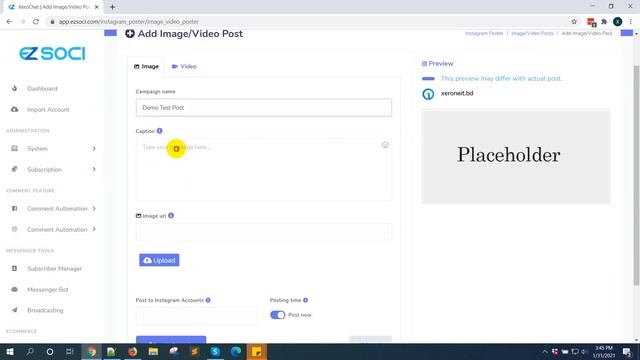
Task: Click the EZ SOCI logo
Action: coord(52,53)
